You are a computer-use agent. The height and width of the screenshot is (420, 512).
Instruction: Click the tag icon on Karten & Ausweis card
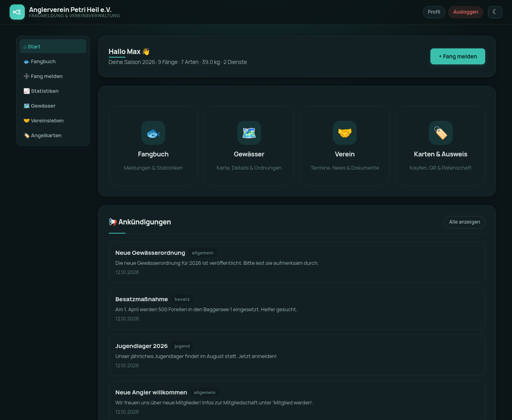click(440, 133)
